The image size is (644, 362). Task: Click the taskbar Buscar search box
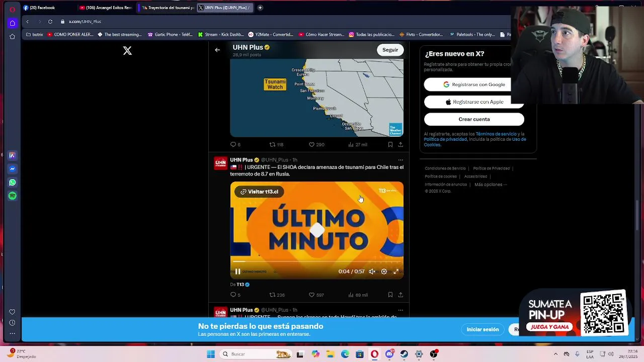tap(257, 354)
